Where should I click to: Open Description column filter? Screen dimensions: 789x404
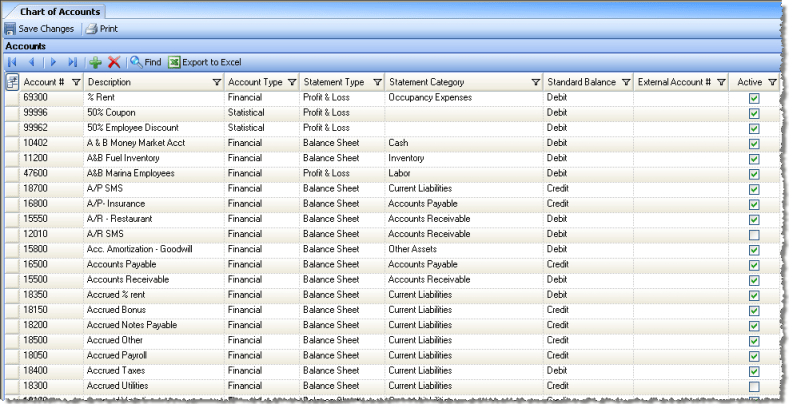216,82
